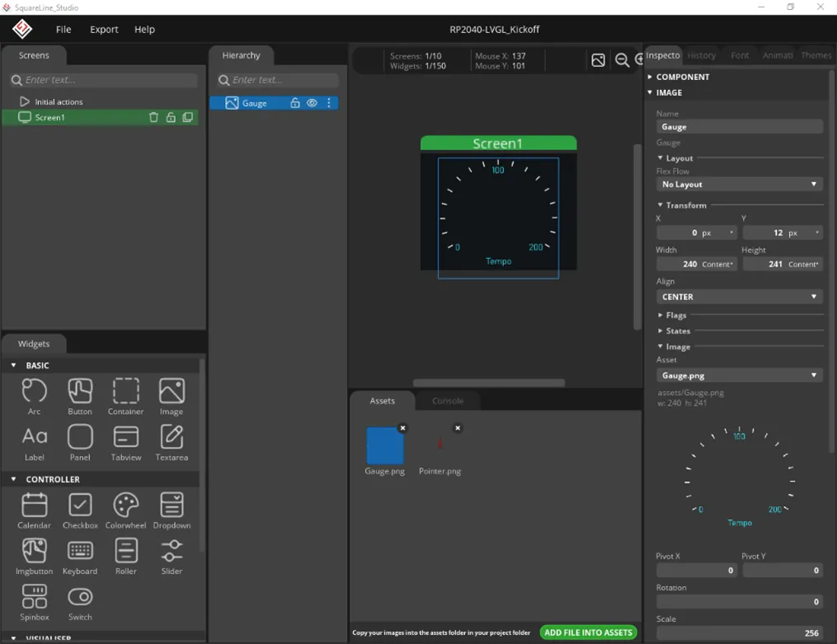Viewport: 837px width, 644px height.
Task: Click the Hierarchy search text field
Action: tap(278, 80)
